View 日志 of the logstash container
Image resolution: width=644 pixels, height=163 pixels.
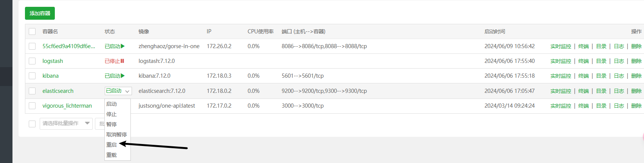[619, 61]
